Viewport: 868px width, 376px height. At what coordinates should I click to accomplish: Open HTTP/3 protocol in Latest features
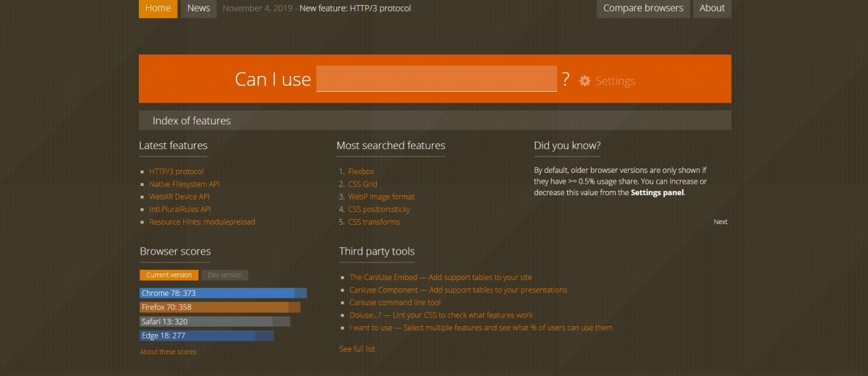click(176, 171)
